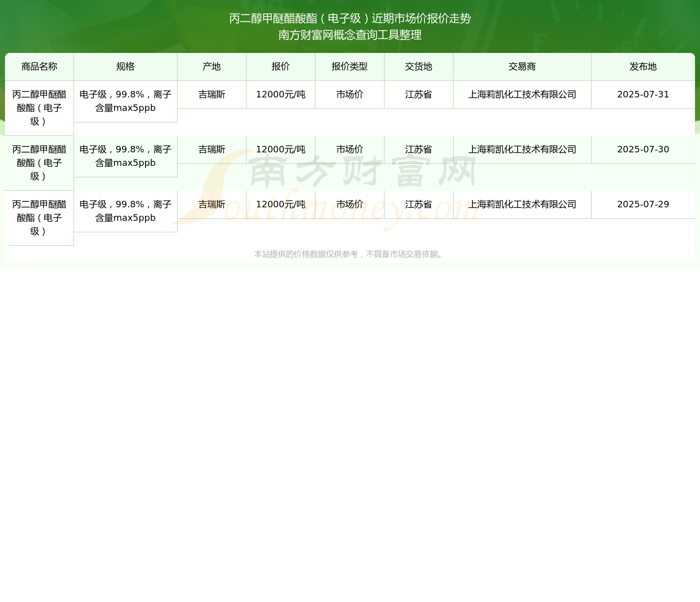Screen dimensions: 700x602
Task: Click the 交易商 column header
Action: 522,66
